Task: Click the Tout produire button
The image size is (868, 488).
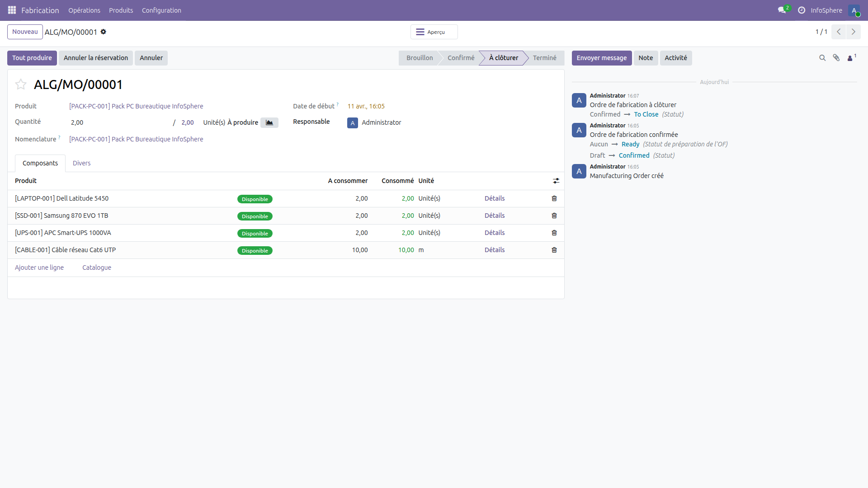Action: point(32,58)
